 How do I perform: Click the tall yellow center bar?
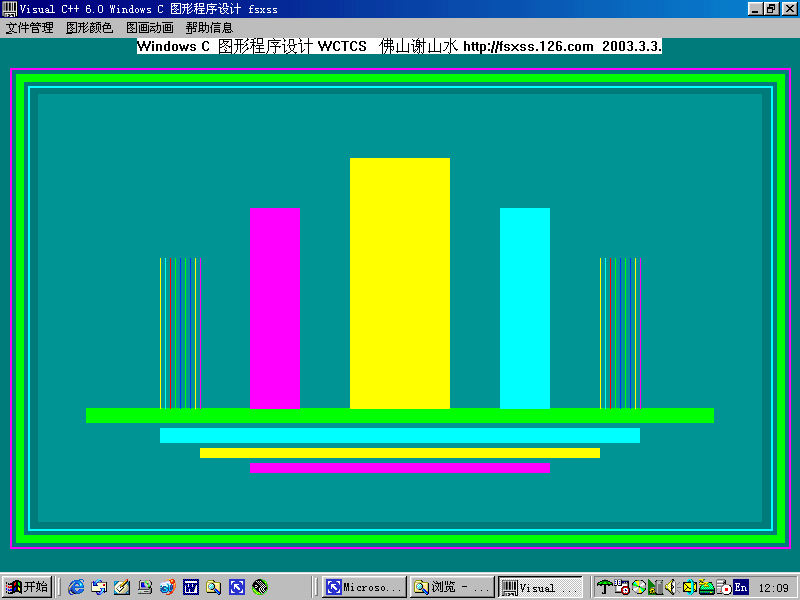(x=400, y=283)
